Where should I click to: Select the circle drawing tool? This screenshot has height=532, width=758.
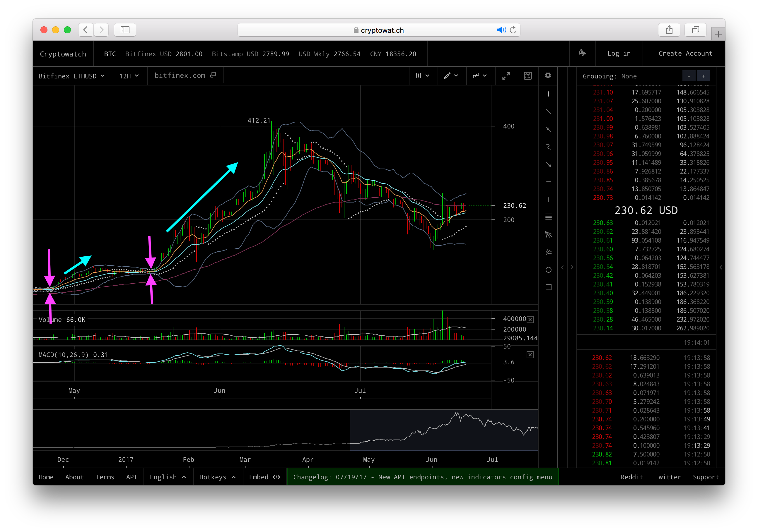(x=548, y=270)
